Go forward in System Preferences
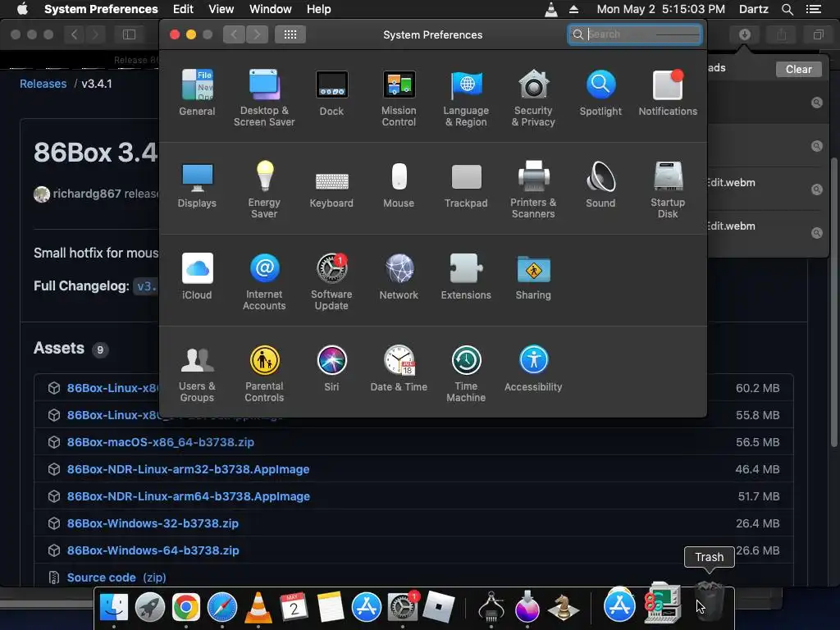The image size is (840, 630). coord(257,34)
